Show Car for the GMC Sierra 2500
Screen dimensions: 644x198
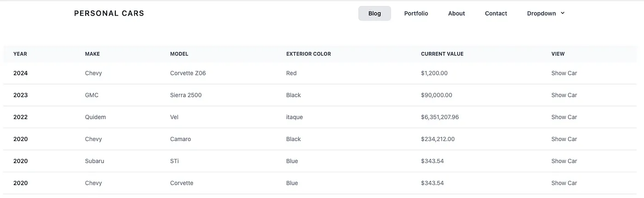click(x=564, y=95)
